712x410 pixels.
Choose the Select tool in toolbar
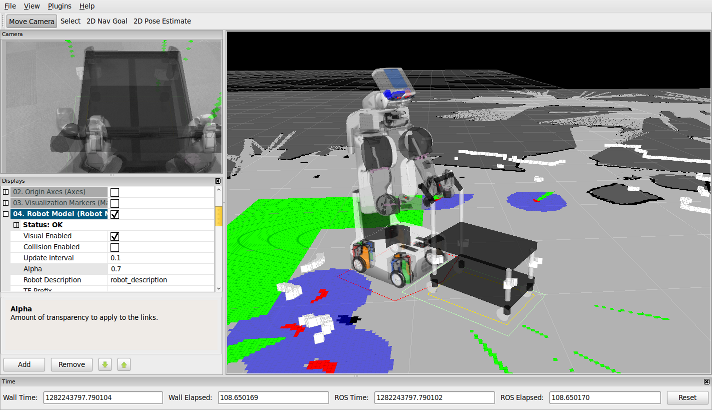pos(70,20)
